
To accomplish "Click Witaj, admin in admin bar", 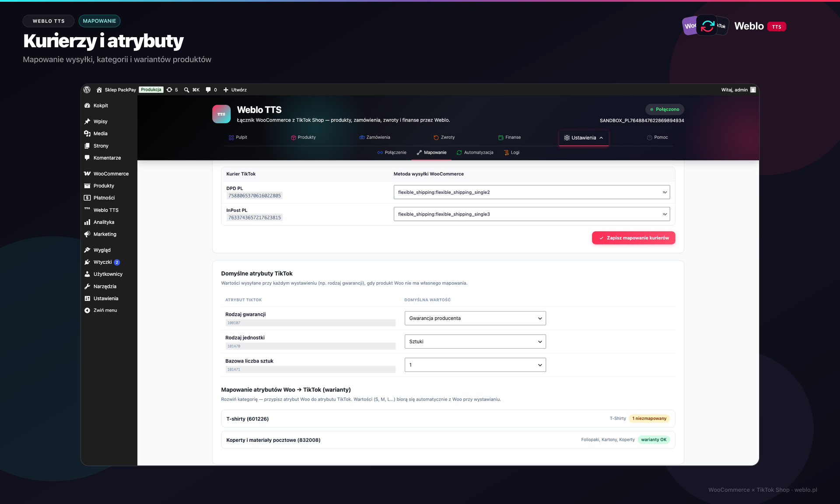I will (734, 90).
